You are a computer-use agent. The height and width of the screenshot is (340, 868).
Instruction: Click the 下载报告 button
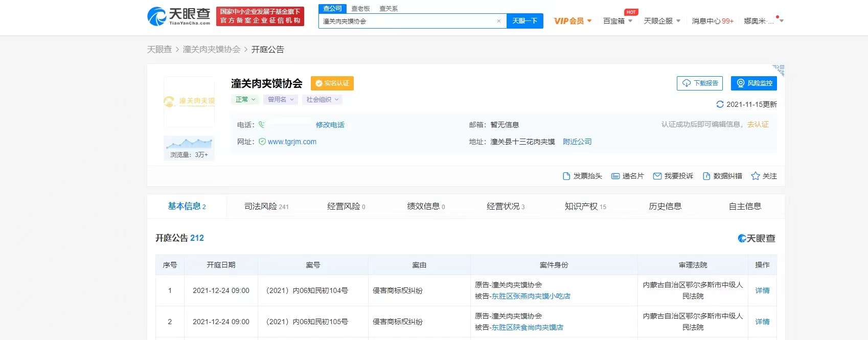coord(701,83)
